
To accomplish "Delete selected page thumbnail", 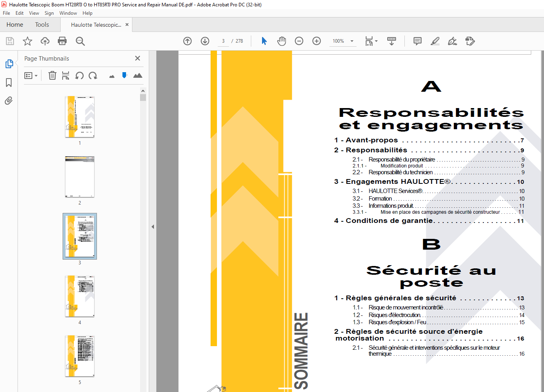I will click(x=52, y=75).
